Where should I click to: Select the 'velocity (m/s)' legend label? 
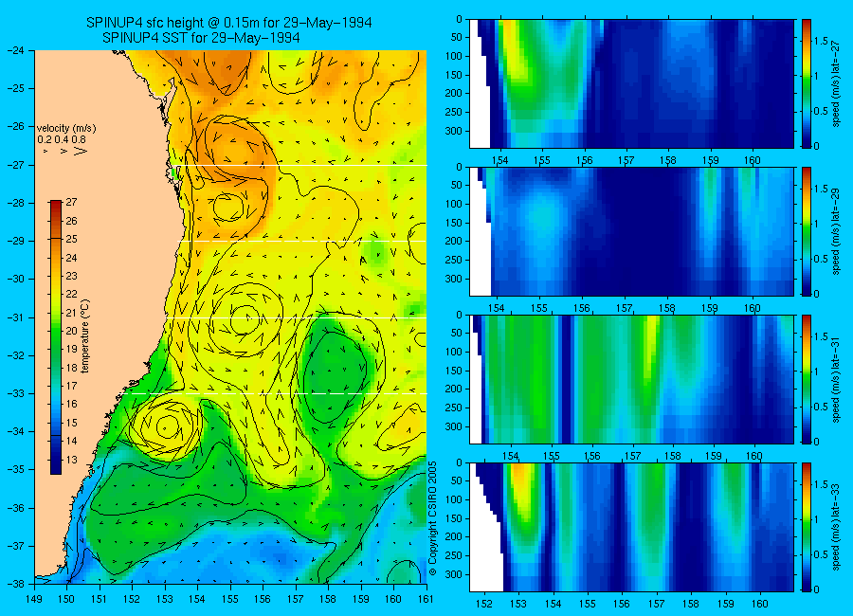pos(66,129)
